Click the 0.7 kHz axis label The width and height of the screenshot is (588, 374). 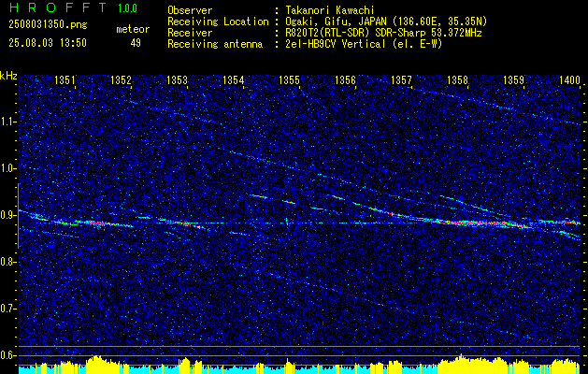click(7, 309)
